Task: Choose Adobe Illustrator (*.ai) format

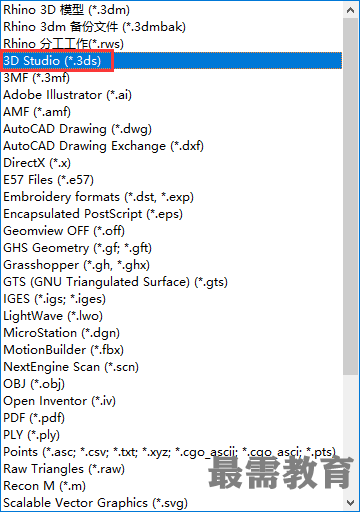Action: pos(172,95)
